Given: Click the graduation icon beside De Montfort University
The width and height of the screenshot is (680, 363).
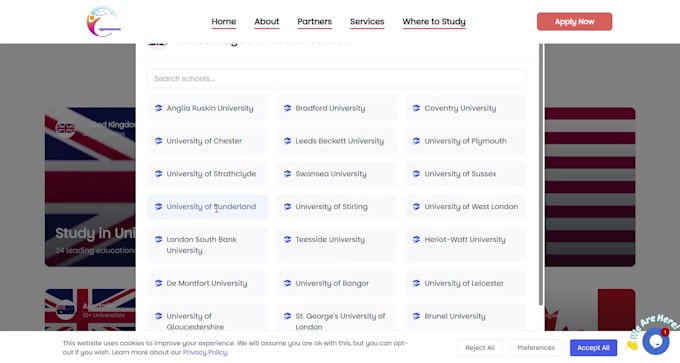Looking at the screenshot, I should coord(158,283).
